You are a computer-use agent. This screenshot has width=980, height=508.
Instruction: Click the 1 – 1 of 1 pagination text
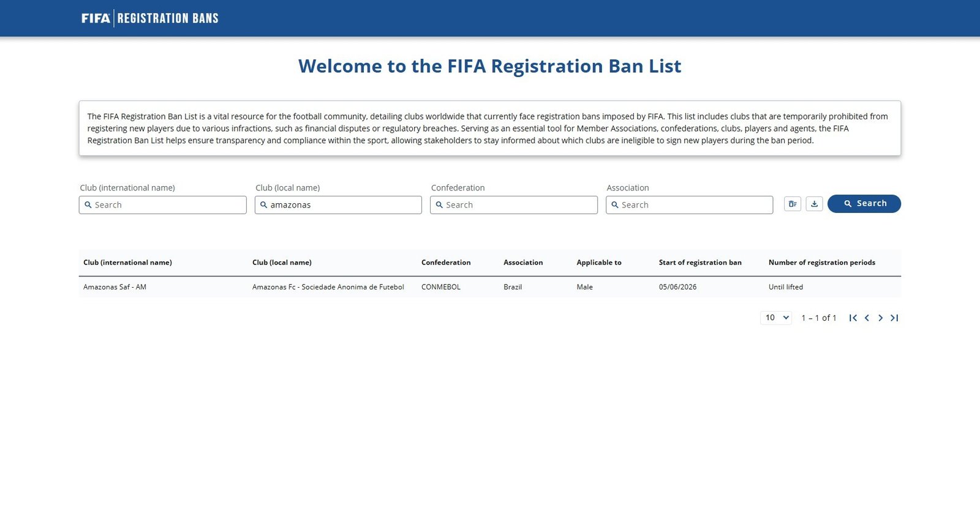[819, 318]
